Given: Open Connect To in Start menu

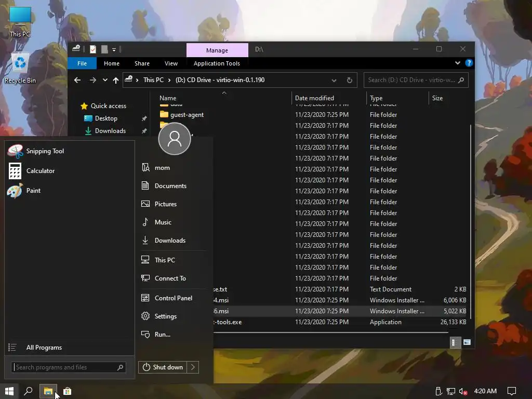Looking at the screenshot, I should point(174,278).
